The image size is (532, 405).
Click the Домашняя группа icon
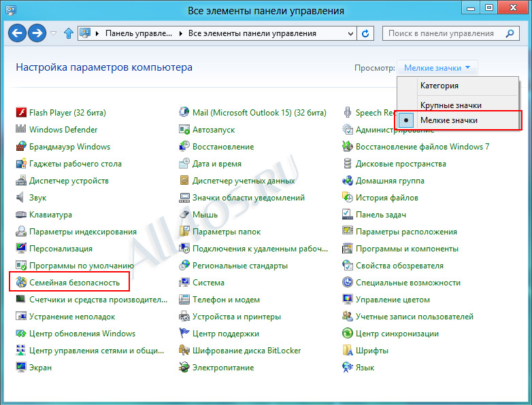[x=348, y=180]
